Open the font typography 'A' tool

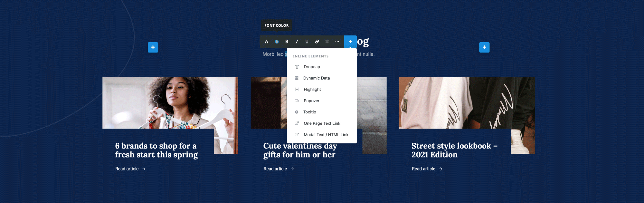266,42
